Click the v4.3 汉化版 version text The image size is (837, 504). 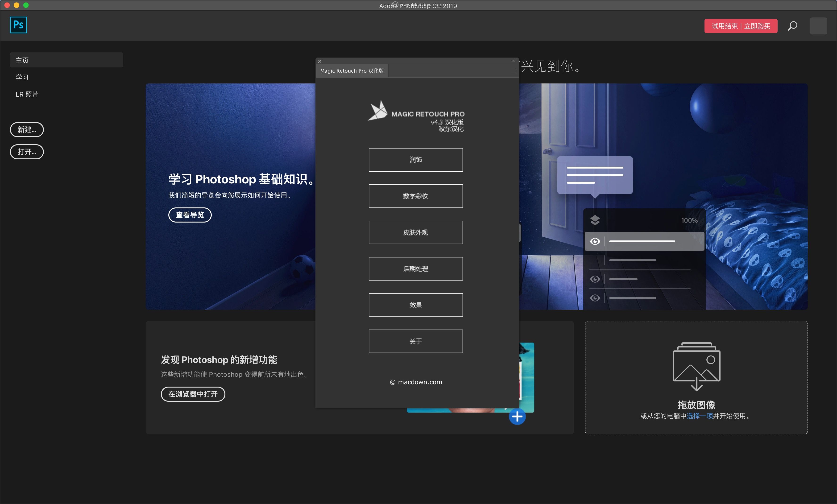coord(447,122)
